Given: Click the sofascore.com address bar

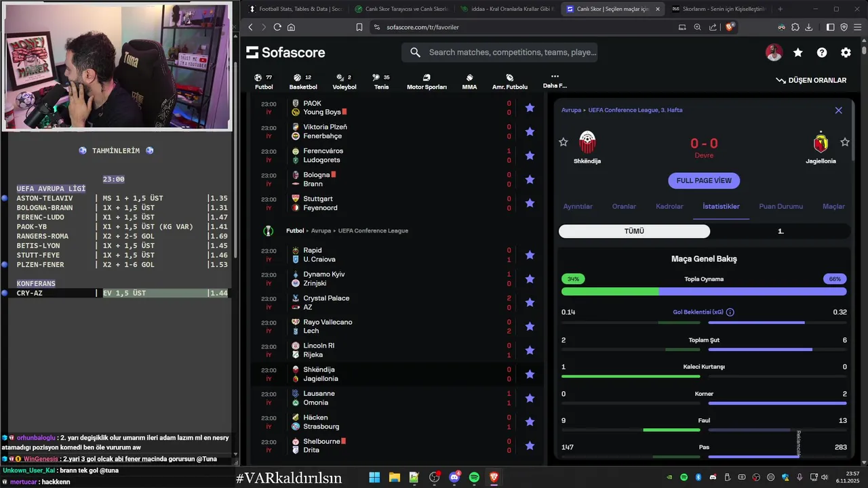Looking at the screenshot, I should pyautogui.click(x=522, y=27).
